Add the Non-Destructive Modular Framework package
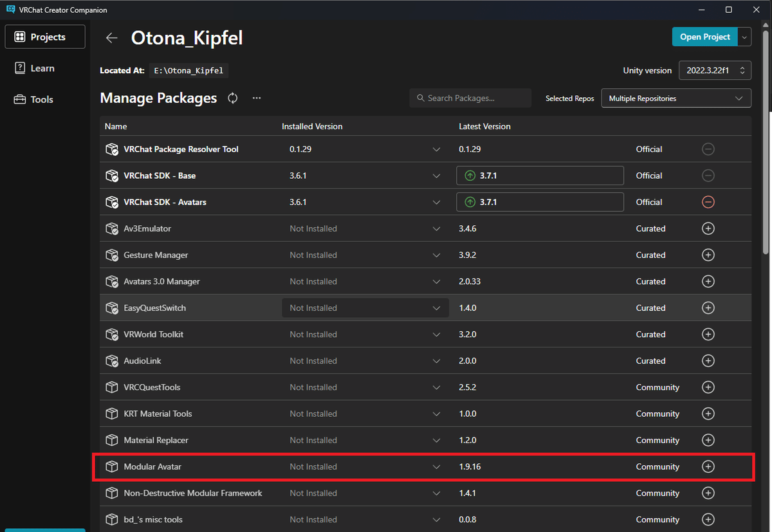 708,493
